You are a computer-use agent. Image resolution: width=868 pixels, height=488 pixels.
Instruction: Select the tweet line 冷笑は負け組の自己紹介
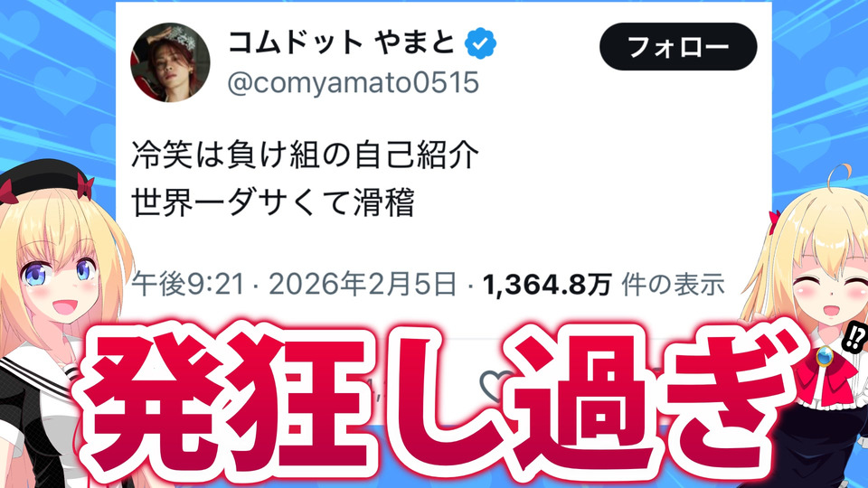[x=305, y=155]
